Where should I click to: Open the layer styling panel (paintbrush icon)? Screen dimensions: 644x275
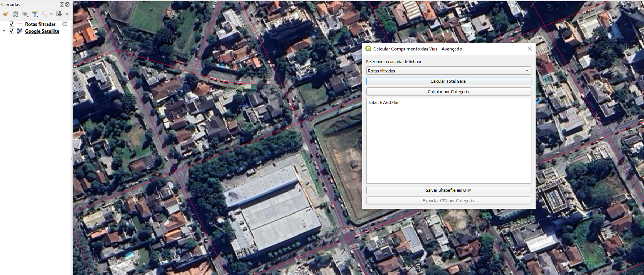[5, 14]
